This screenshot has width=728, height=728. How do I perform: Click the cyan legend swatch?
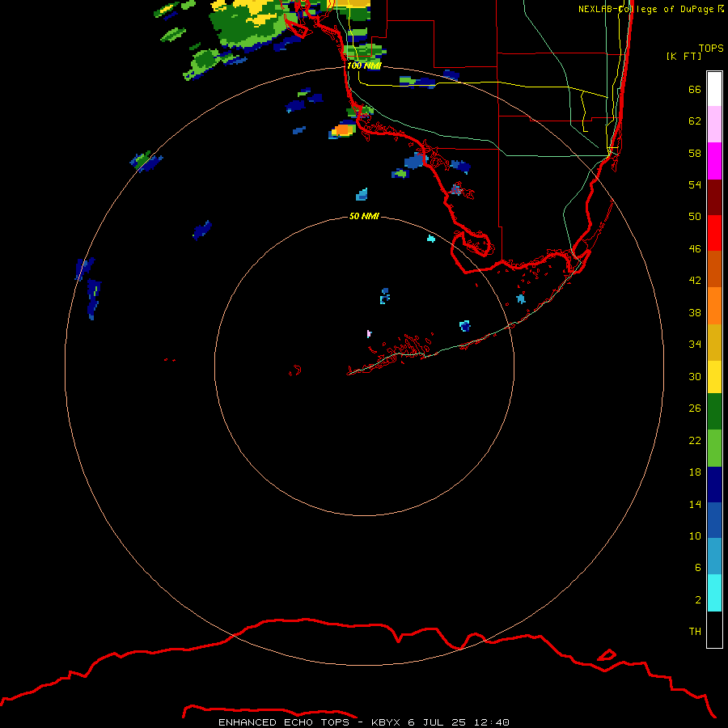pos(714,593)
